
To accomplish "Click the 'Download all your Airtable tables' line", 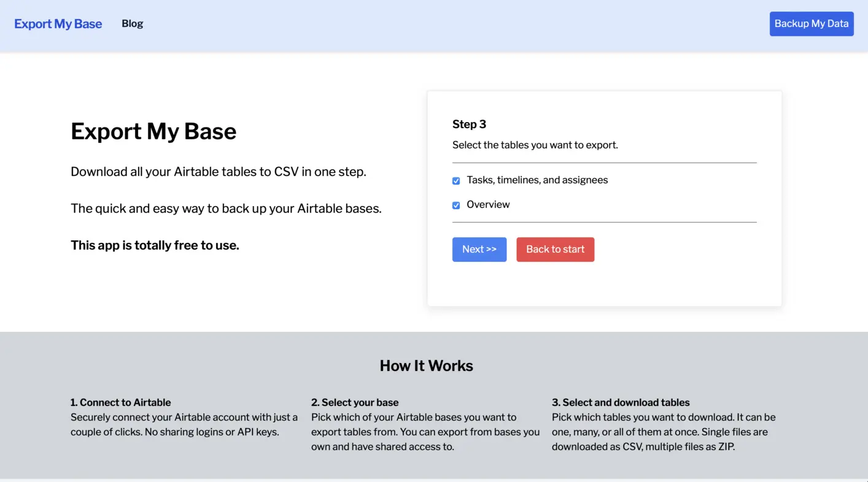I will point(218,172).
